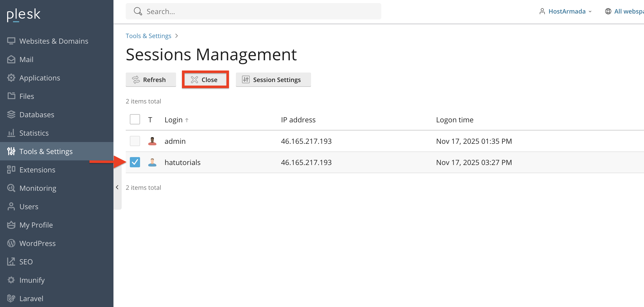Open the Extensions blocks icon
The width and height of the screenshot is (644, 307).
11,170
